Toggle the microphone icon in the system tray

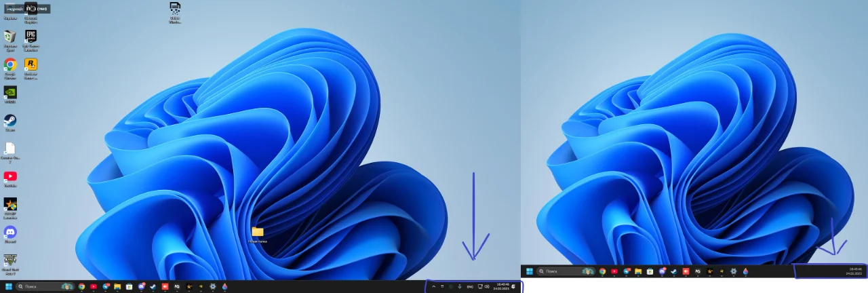(x=460, y=287)
